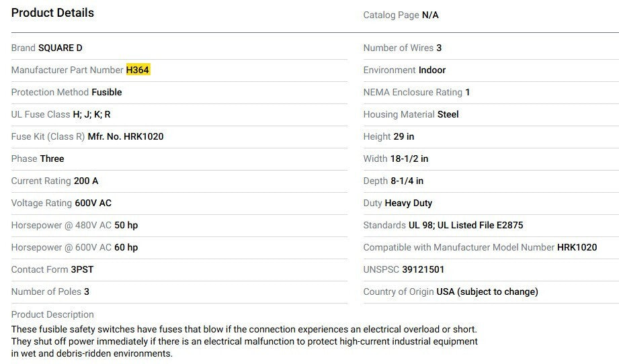Viewport: 619px width, 364px height.
Task: Click the Product Description label
Action: (x=52, y=314)
